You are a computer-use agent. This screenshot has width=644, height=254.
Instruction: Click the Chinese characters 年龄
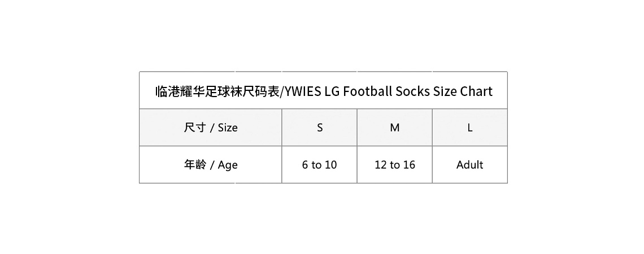point(195,165)
